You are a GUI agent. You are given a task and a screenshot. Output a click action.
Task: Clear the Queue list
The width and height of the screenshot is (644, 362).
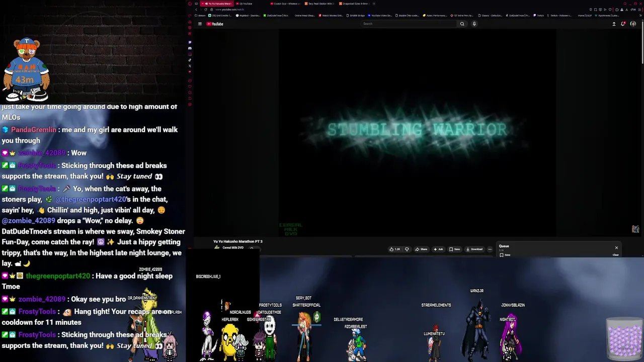pos(615,255)
